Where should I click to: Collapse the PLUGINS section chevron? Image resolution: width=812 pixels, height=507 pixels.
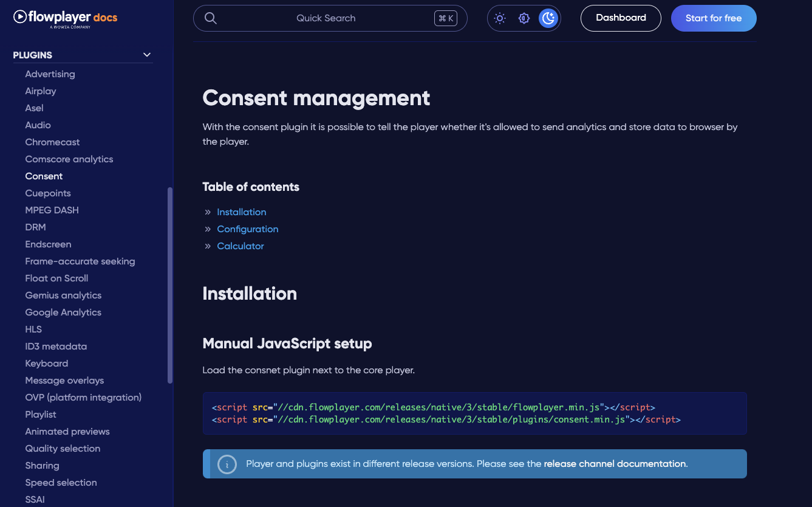pos(147,55)
